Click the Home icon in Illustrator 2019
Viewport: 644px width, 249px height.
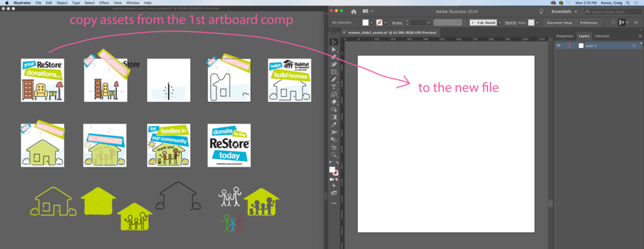pyautogui.click(x=353, y=11)
